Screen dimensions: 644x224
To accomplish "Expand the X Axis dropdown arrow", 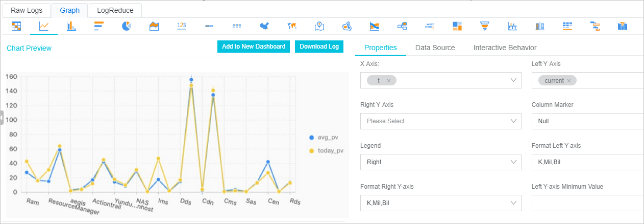I will pyautogui.click(x=514, y=80).
